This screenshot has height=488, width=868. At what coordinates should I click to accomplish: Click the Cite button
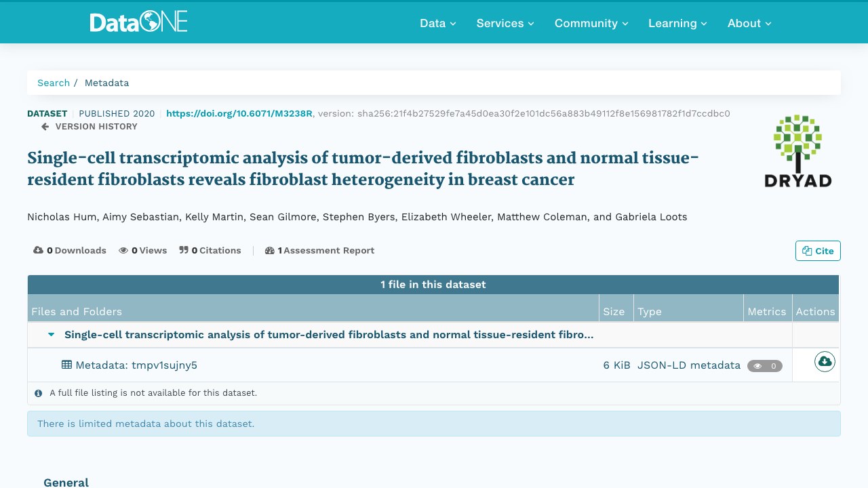point(818,251)
